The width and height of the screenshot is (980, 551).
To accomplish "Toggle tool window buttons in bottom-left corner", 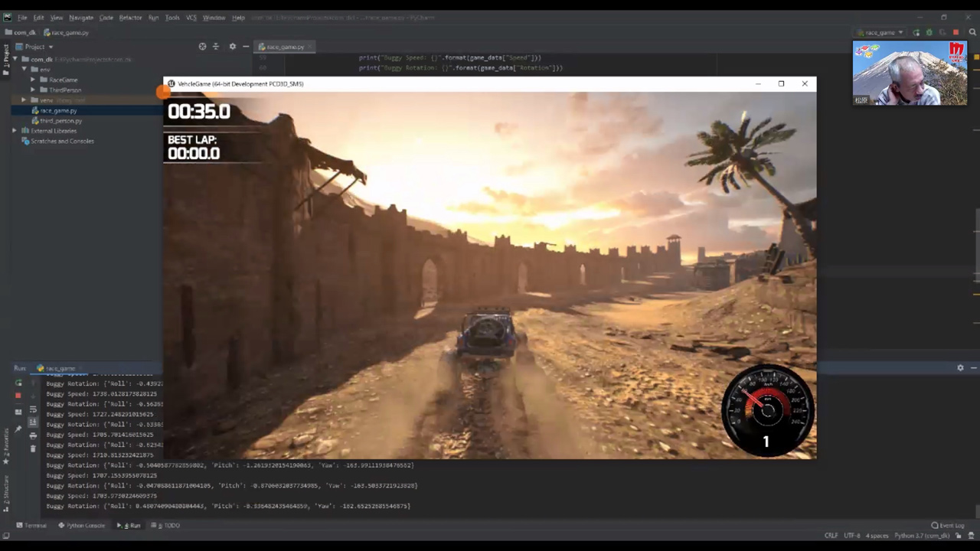I will pos(5,536).
